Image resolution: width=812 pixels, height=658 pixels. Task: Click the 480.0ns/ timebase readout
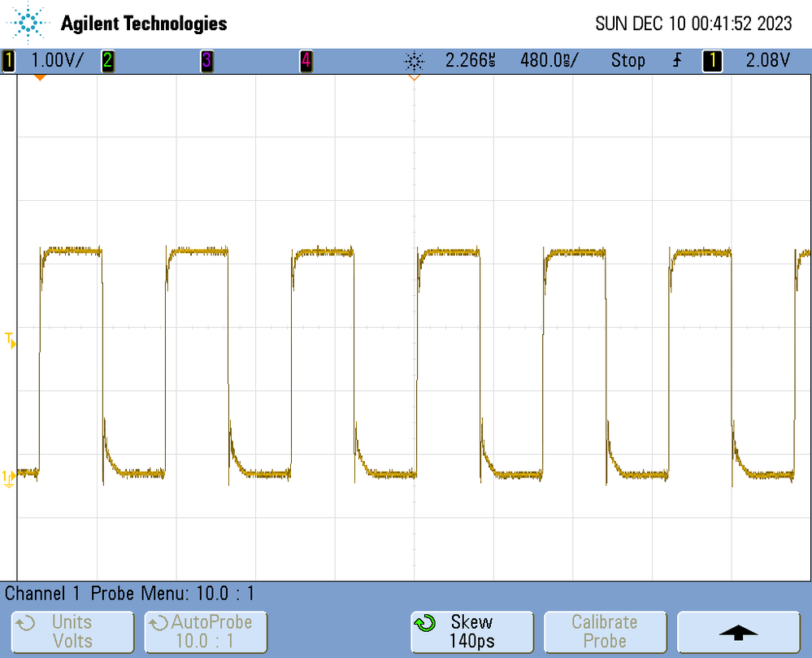(x=549, y=61)
